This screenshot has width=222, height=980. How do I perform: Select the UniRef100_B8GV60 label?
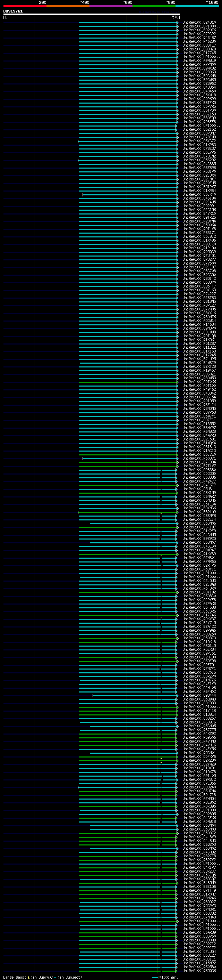199,936
